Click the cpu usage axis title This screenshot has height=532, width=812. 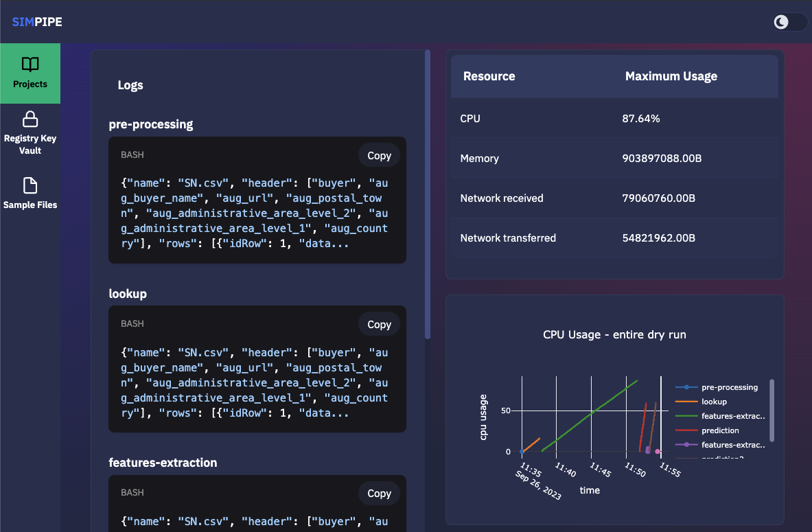483,417
